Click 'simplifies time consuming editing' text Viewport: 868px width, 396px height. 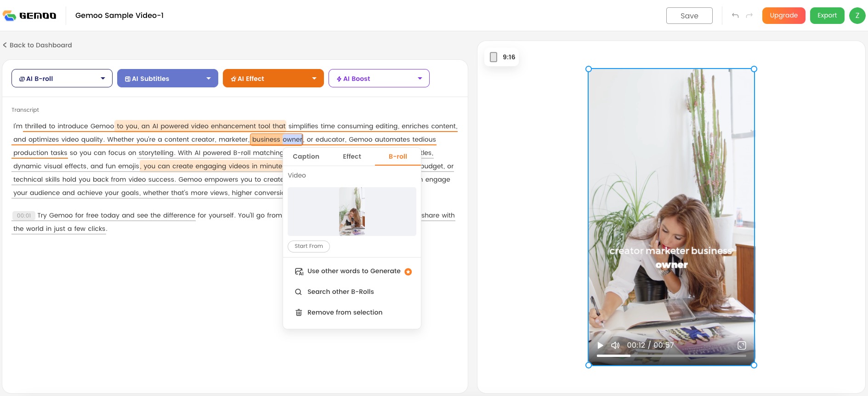343,126
